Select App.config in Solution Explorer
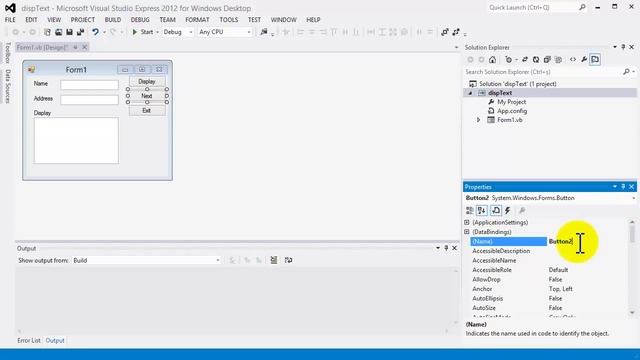Viewport: 640px width, 360px height. 512,111
